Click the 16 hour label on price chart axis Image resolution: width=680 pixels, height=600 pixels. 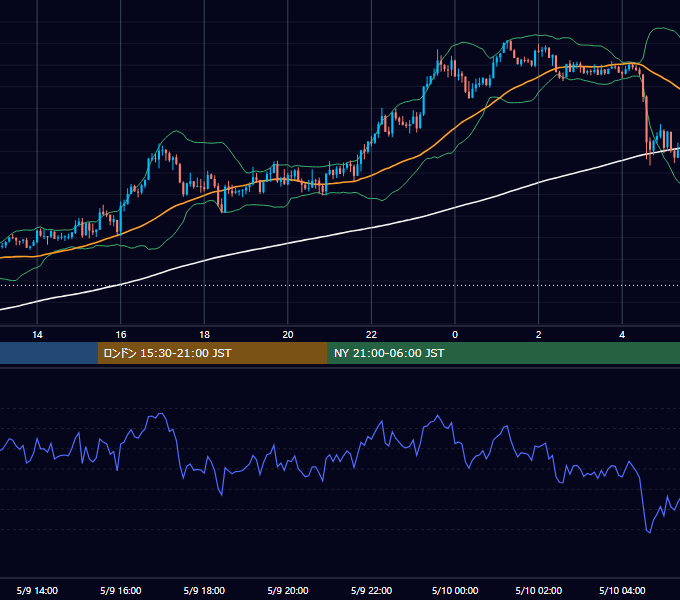(x=121, y=335)
